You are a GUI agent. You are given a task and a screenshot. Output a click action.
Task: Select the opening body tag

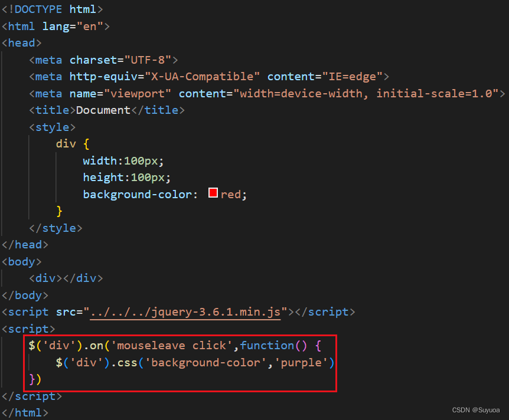pyautogui.click(x=21, y=261)
